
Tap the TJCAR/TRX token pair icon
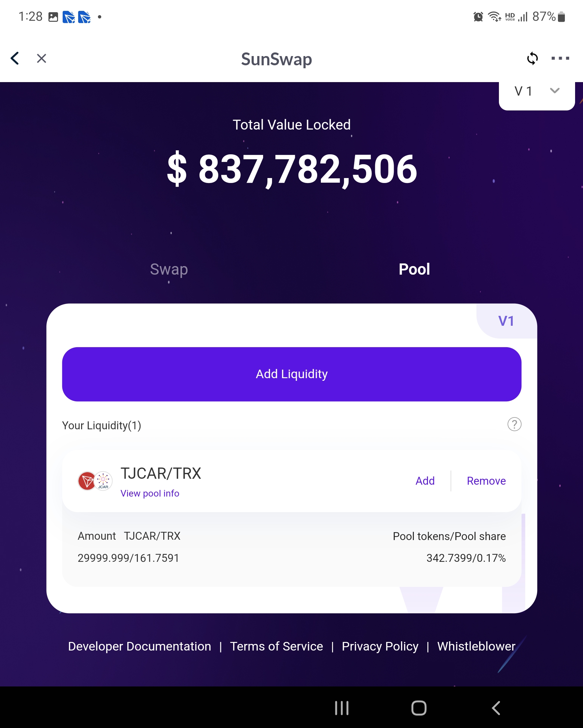95,481
